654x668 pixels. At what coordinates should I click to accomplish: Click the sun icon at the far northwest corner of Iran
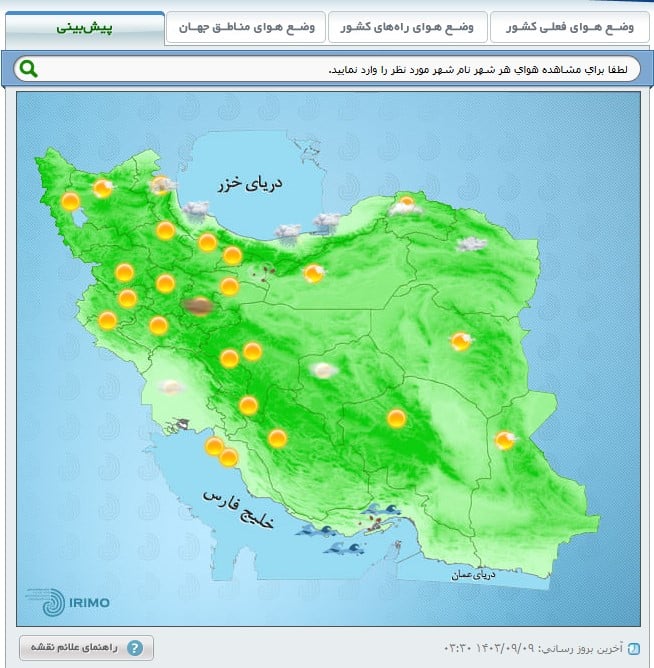pos(70,201)
